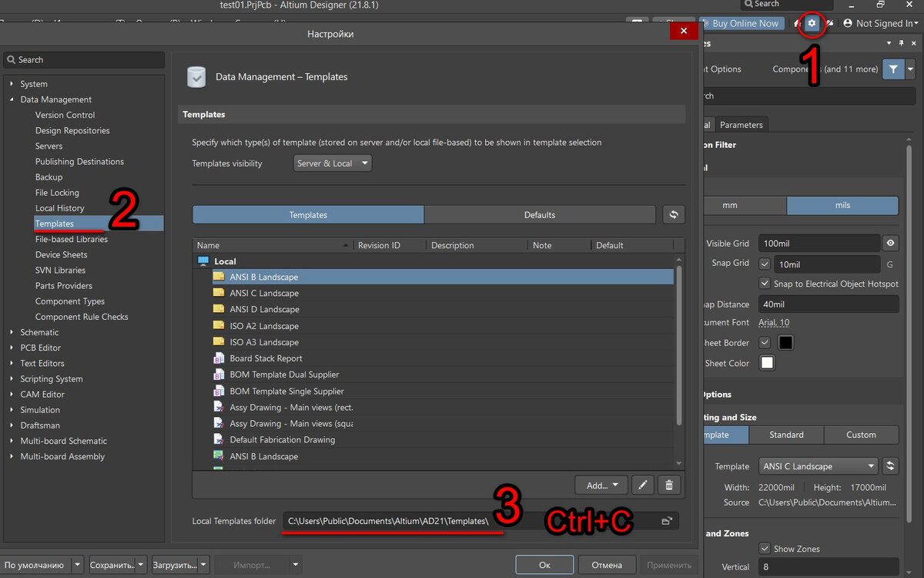This screenshot has height=578, width=924.
Task: Click the search magnifier in the preferences search box
Action: [11, 59]
